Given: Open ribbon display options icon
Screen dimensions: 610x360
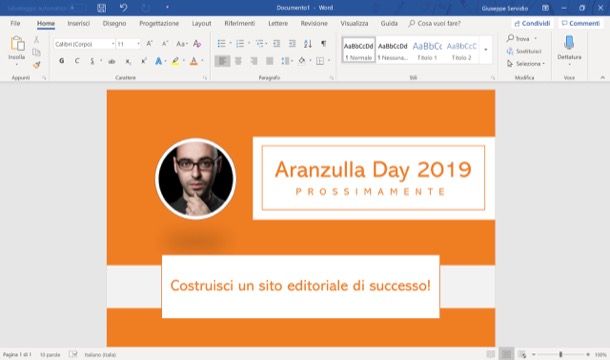Looking at the screenshot, I should point(545,8).
